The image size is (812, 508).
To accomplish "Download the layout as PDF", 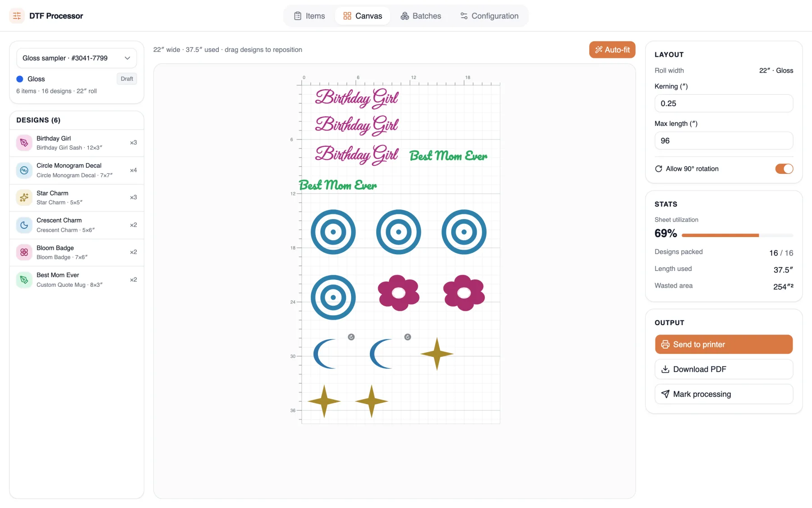I will point(724,369).
